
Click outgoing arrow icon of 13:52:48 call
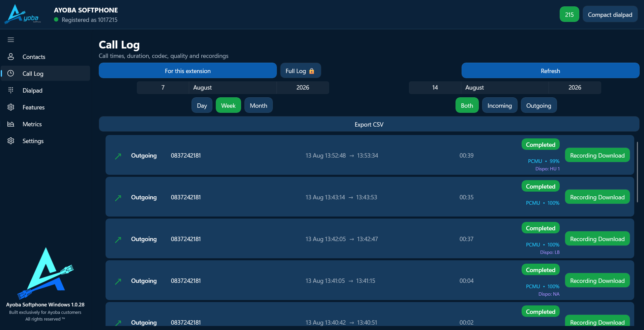coord(118,156)
